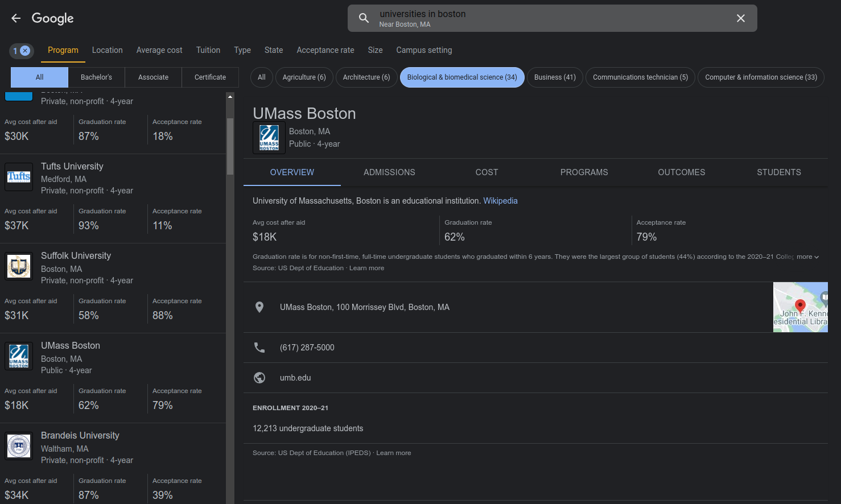The height and width of the screenshot is (504, 841).
Task: Click Brandeis University seal icon
Action: [19, 446]
